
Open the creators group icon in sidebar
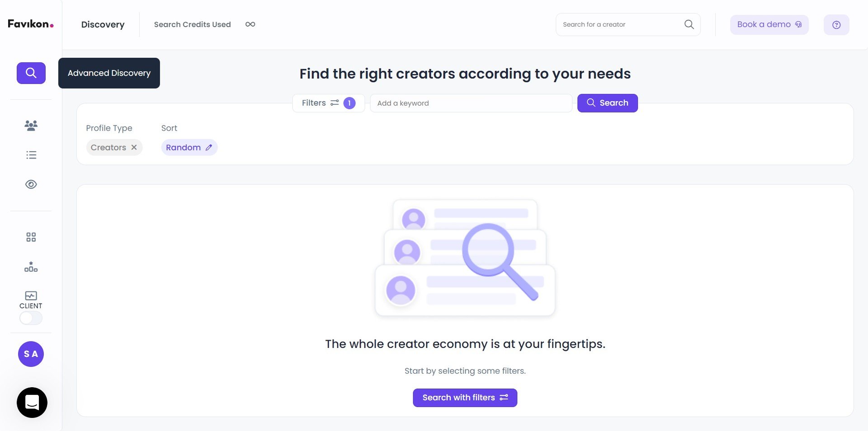(x=31, y=126)
